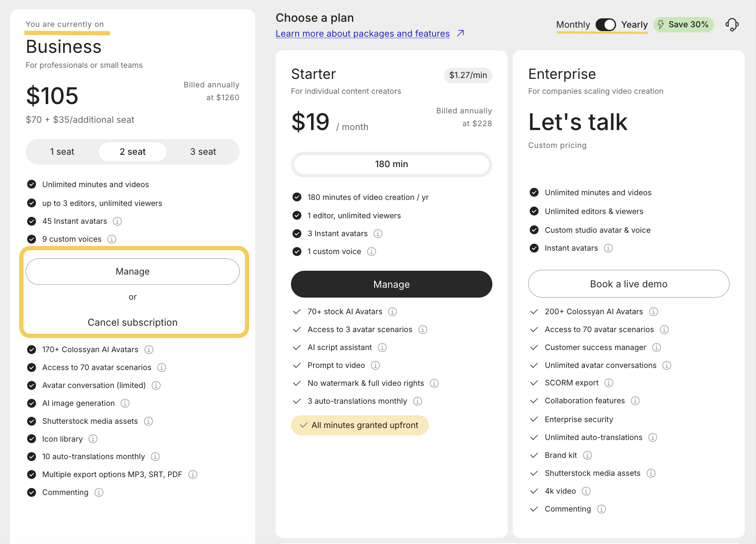Choose the 2 seat option
This screenshot has height=544, width=756.
point(133,152)
